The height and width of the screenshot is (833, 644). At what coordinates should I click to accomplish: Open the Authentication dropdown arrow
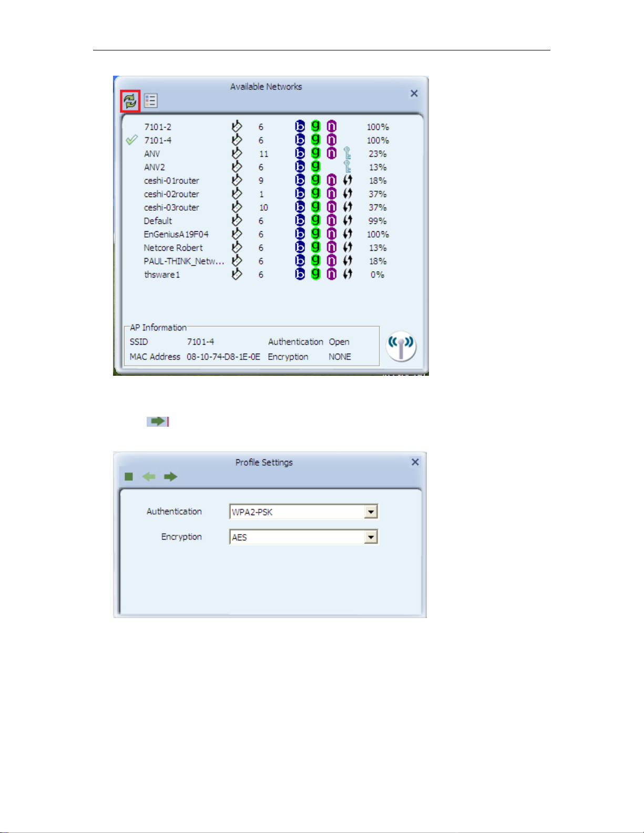(x=371, y=512)
